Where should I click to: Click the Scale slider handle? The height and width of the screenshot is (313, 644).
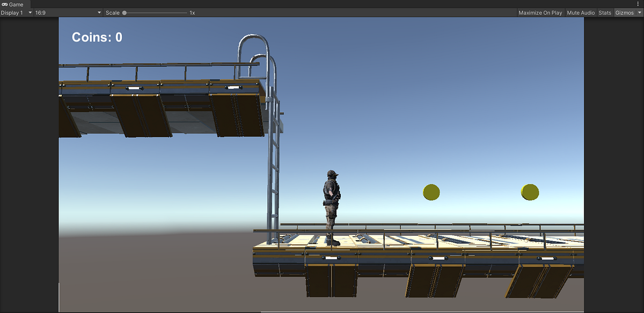tap(124, 12)
